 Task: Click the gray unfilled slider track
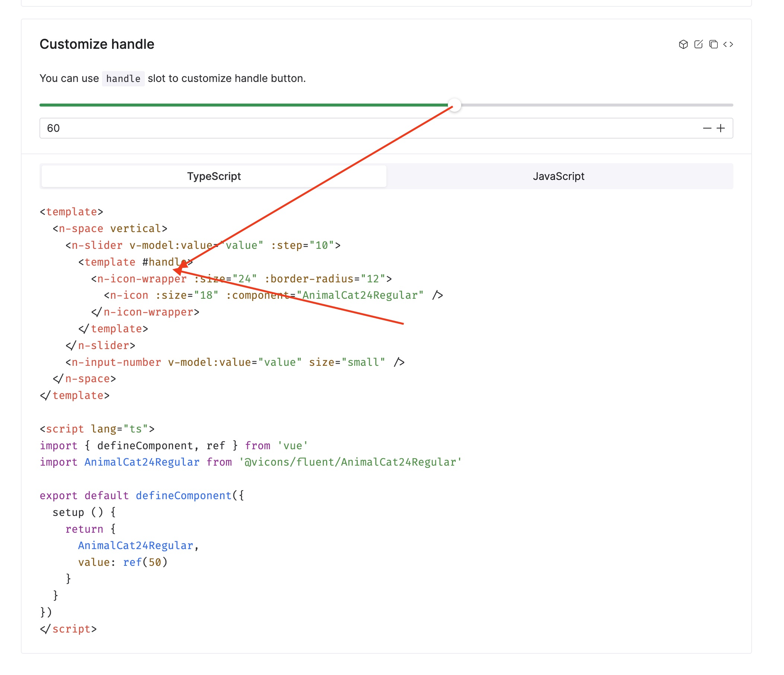point(605,105)
